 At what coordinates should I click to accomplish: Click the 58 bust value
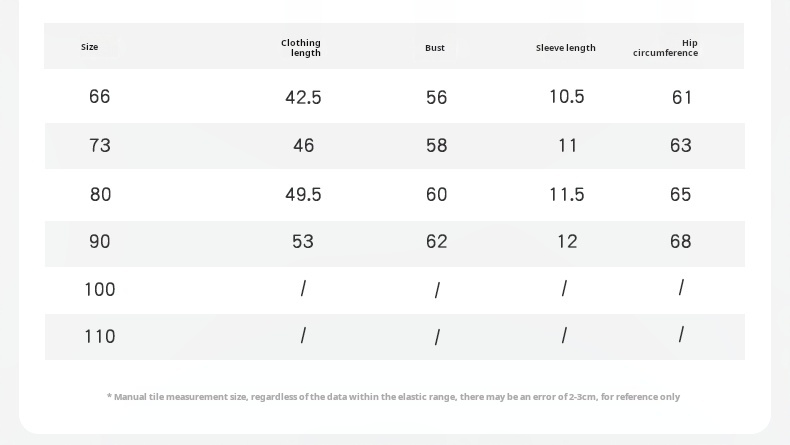point(437,146)
